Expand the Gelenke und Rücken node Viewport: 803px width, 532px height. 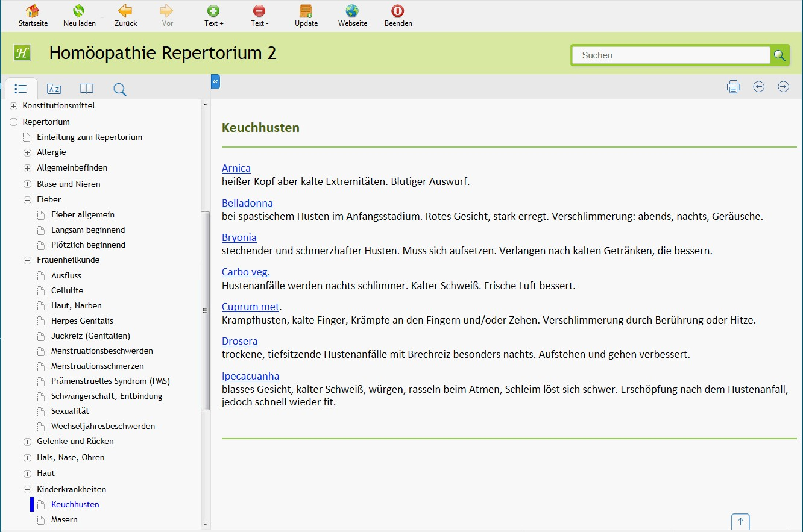click(27, 442)
